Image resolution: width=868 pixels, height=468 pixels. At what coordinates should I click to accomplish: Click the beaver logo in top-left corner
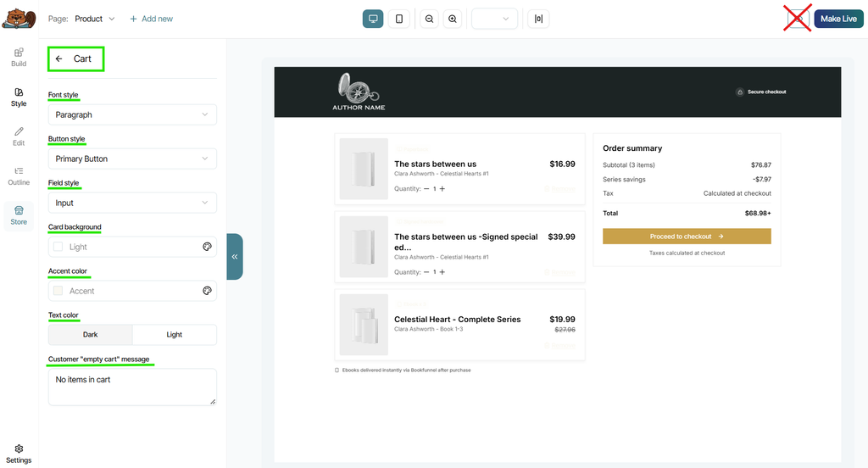(19, 19)
